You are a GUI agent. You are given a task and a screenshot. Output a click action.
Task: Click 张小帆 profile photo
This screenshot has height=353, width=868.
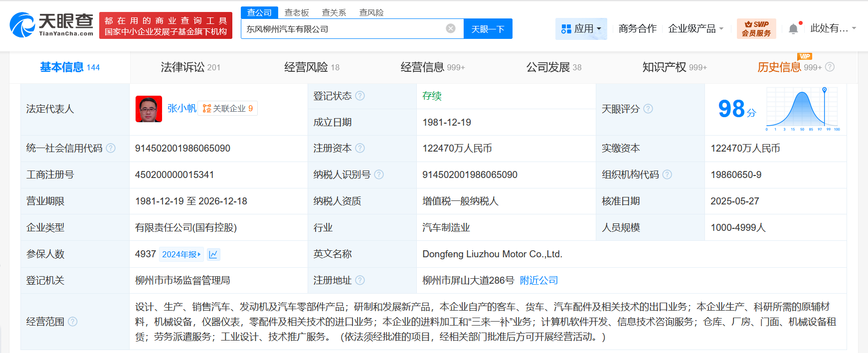point(149,109)
